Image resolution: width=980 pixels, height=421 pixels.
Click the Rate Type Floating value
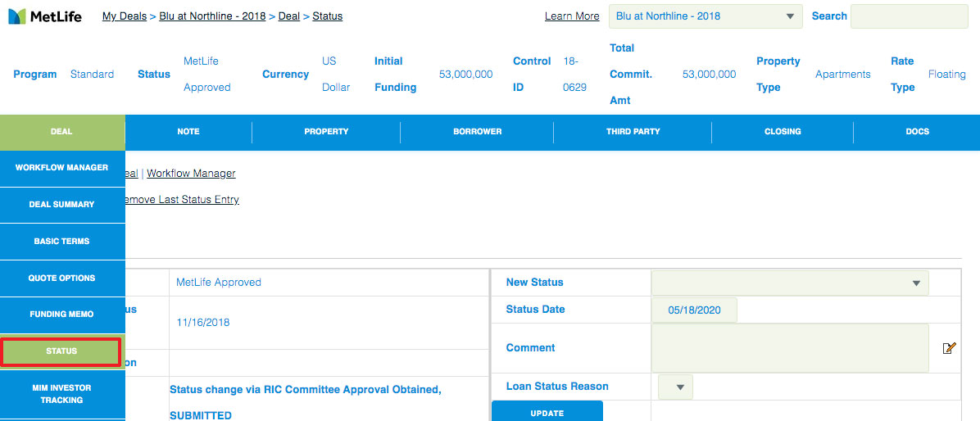pos(947,75)
